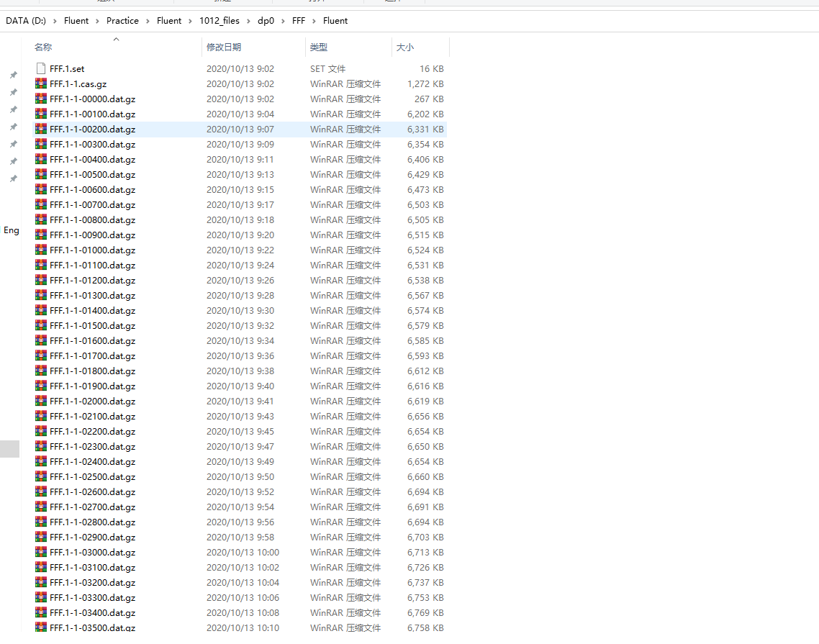The height and width of the screenshot is (644, 819).
Task: Select the FFF.1-1-00200.dat.gz archive icon
Action: click(41, 130)
